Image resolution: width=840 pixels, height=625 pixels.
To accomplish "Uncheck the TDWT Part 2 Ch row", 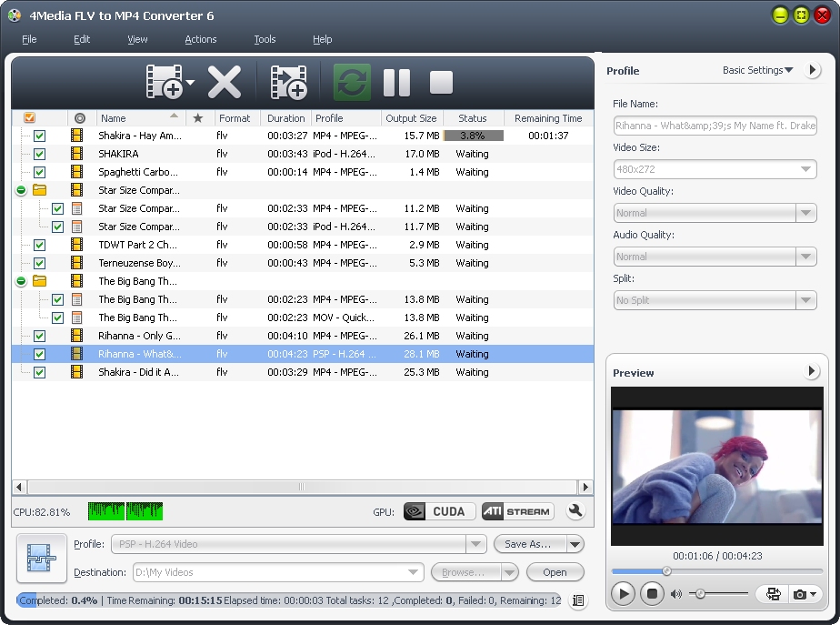I will 40,245.
